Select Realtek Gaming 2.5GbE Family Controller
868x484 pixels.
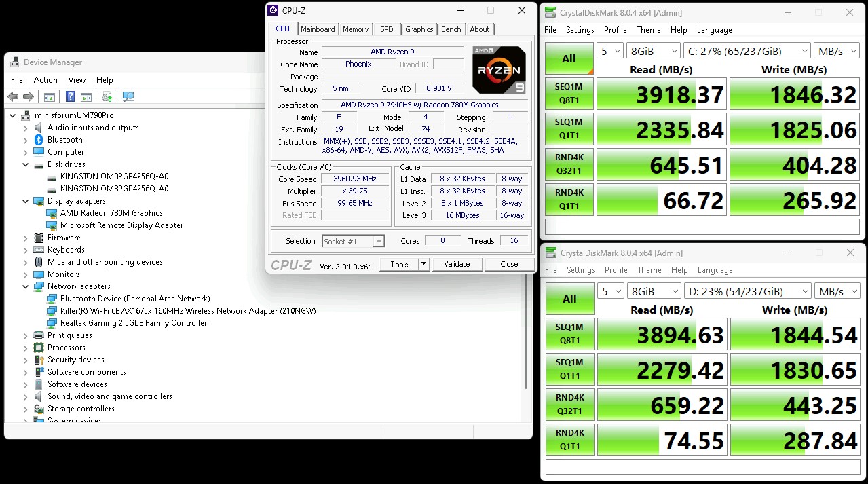click(134, 323)
